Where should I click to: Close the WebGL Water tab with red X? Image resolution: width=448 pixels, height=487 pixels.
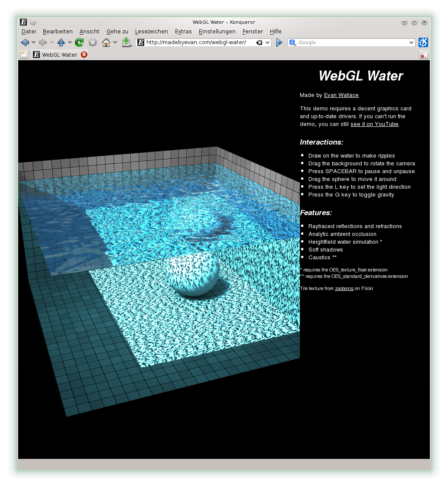click(x=84, y=55)
